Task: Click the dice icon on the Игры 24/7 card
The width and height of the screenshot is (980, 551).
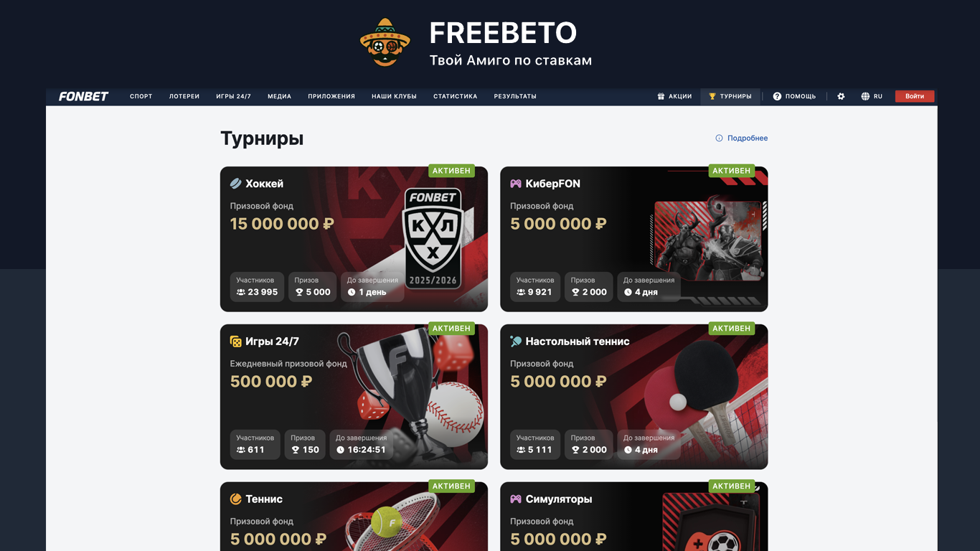Action: (235, 342)
